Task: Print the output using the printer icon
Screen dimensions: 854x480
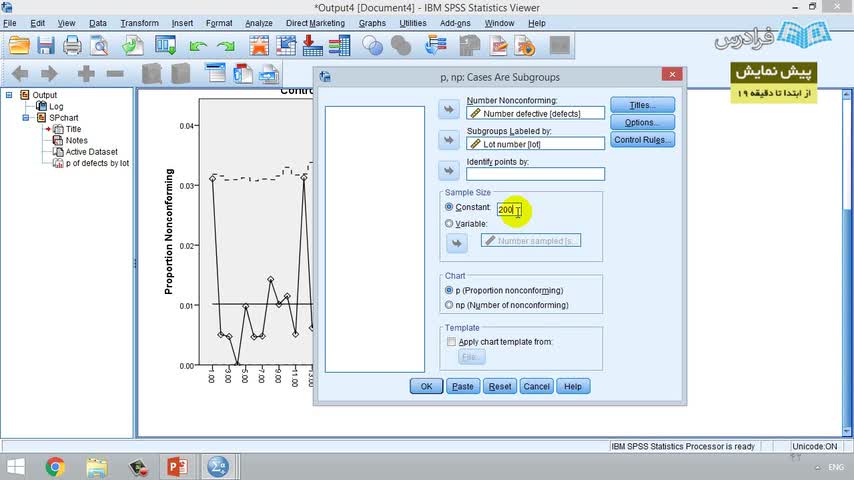Action: [72, 45]
